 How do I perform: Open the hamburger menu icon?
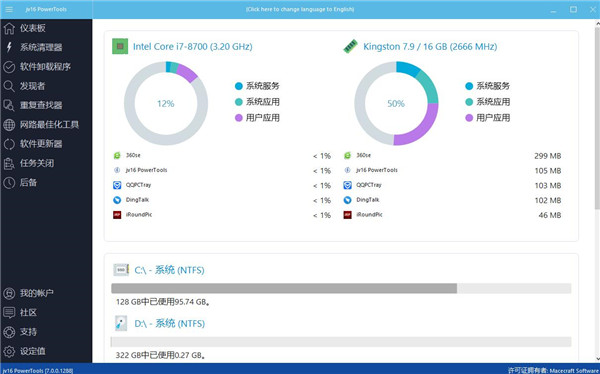click(9, 9)
